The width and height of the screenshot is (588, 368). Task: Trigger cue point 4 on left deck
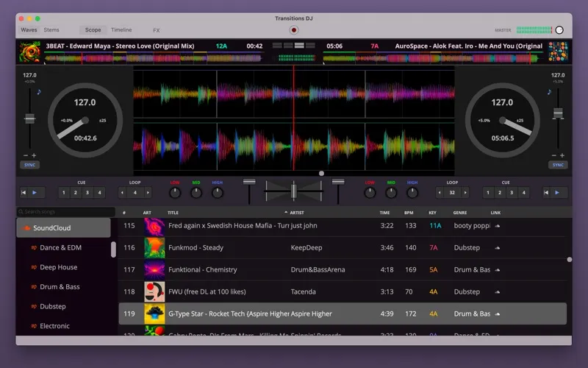coord(99,193)
